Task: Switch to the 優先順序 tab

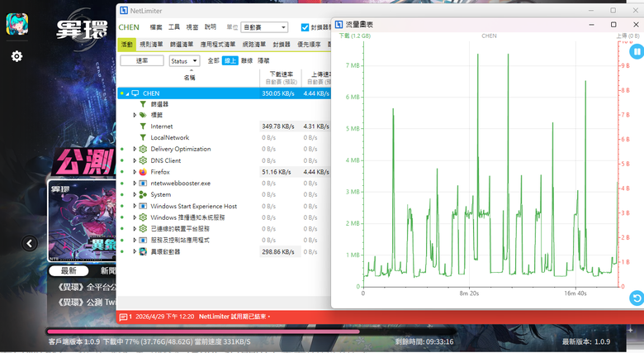Action: click(309, 44)
